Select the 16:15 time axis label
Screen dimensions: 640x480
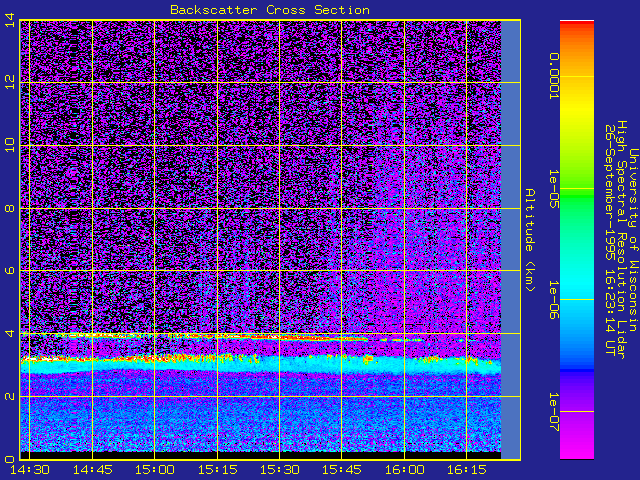[x=467, y=470]
